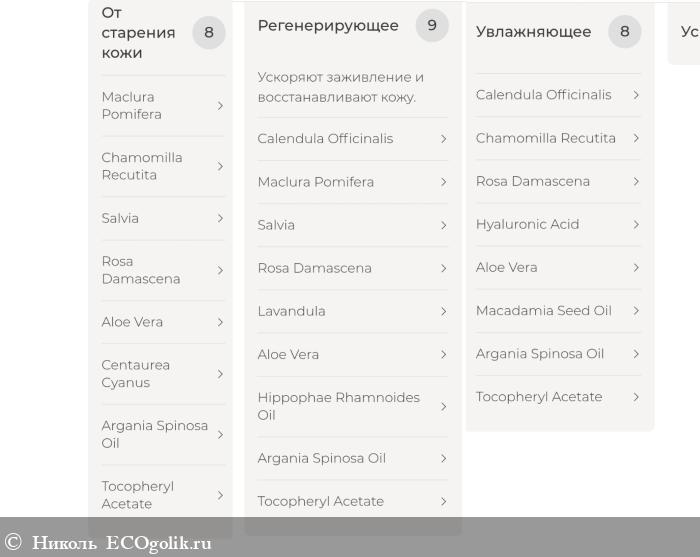Image resolution: width=700 pixels, height=557 pixels.
Task: Click the count badge 9 beside Регенерирующее
Action: [432, 26]
